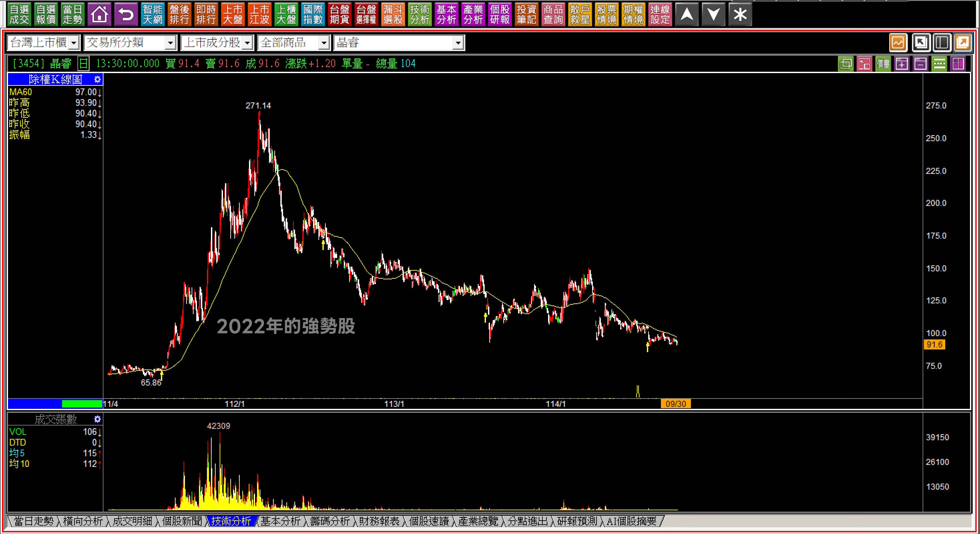Click the 漏斗選股 toolbar button
Screen dimensions: 980x534
(393, 15)
